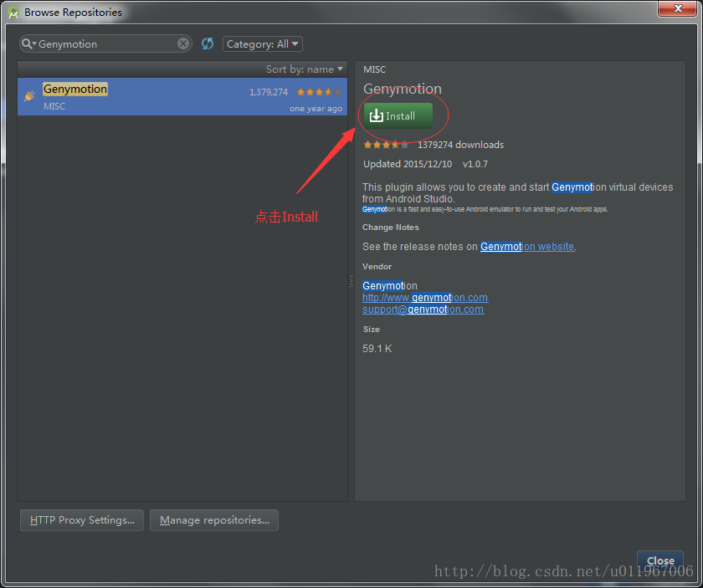Image resolution: width=703 pixels, height=588 pixels.
Task: Open search history magnifier dropdown
Action: click(28, 43)
